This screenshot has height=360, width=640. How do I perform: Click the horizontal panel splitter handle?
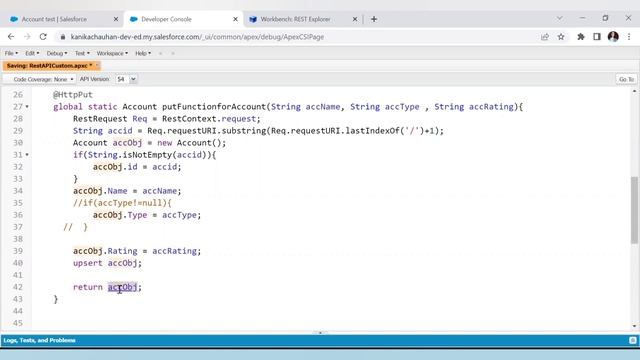click(x=320, y=333)
